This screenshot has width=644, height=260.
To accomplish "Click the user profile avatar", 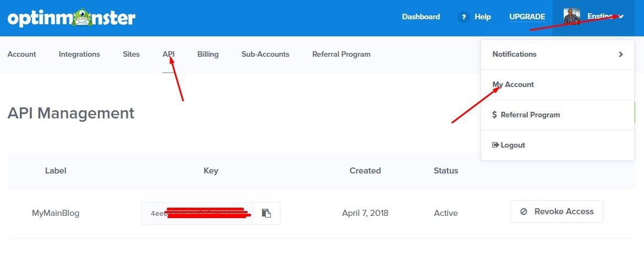I will [x=572, y=17].
